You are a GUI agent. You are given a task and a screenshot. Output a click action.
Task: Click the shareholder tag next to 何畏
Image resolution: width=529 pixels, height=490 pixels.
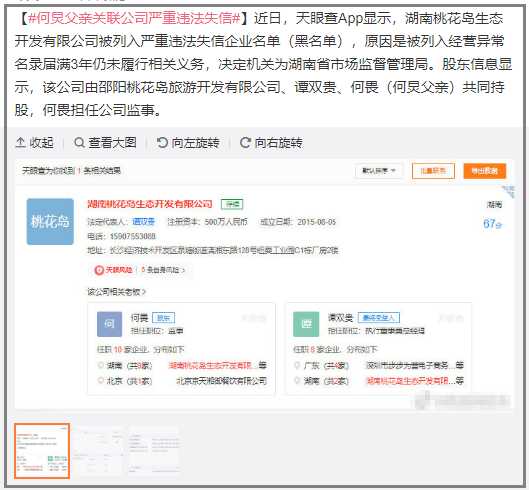[164, 318]
